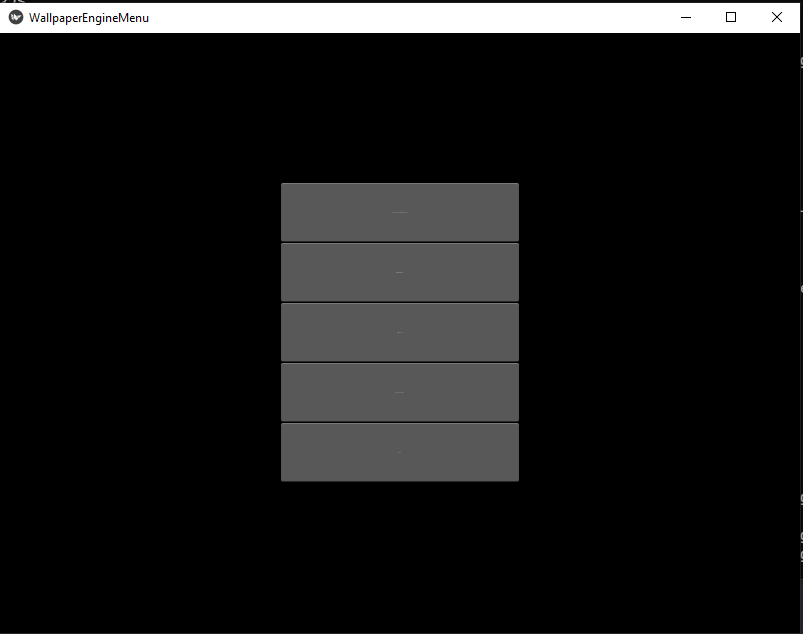
Task: Maximize the WallpaperEngineMenu window
Action: (x=730, y=17)
